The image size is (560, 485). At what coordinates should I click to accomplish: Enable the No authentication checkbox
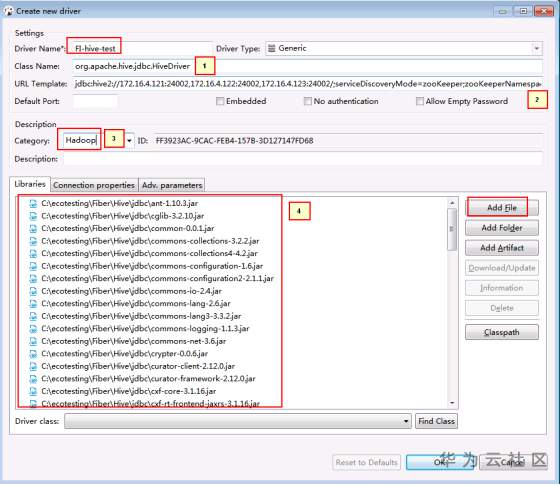pos(308,101)
